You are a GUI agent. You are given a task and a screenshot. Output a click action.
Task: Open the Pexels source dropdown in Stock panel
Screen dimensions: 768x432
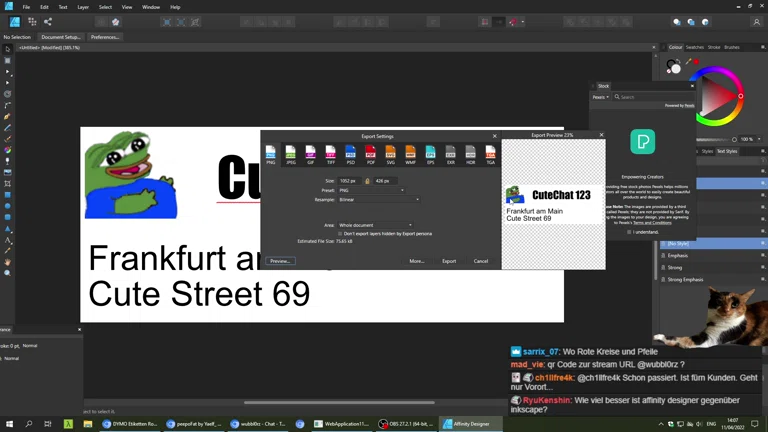coord(600,97)
